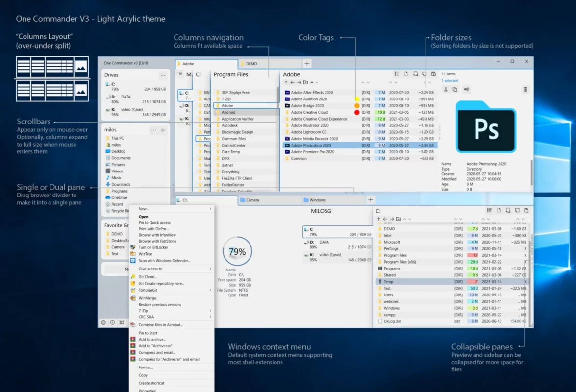
Task: Add a new tab in the upper pane
Action: point(307,64)
